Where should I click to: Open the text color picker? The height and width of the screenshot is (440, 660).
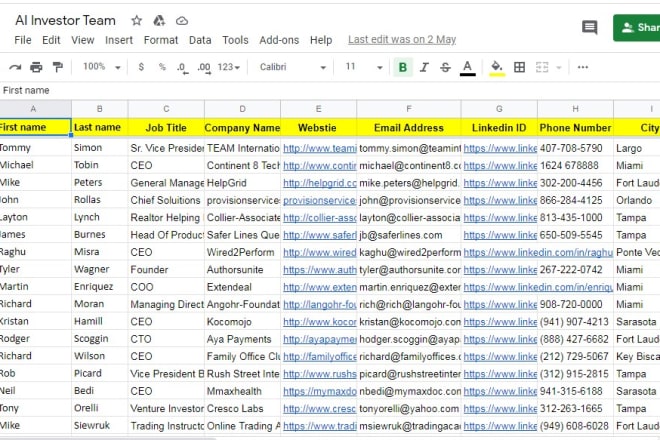[x=467, y=67]
